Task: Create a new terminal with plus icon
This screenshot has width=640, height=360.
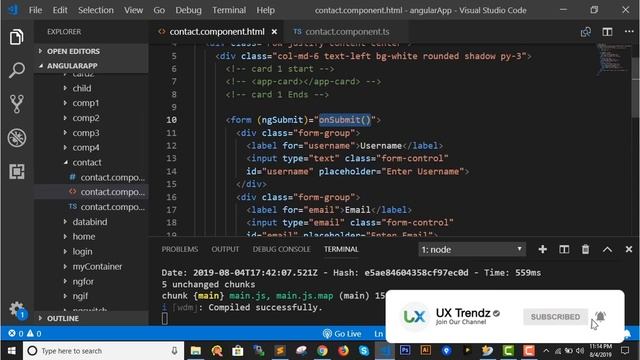Action: [x=542, y=249]
